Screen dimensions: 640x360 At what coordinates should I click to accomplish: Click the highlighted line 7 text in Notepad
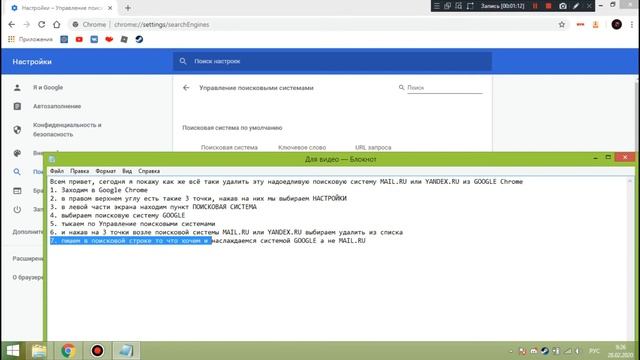[x=131, y=241]
